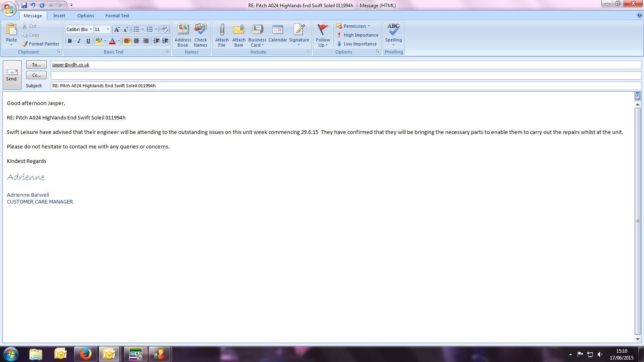
Task: Expand highlight color picker arrow
Action: 105,41
